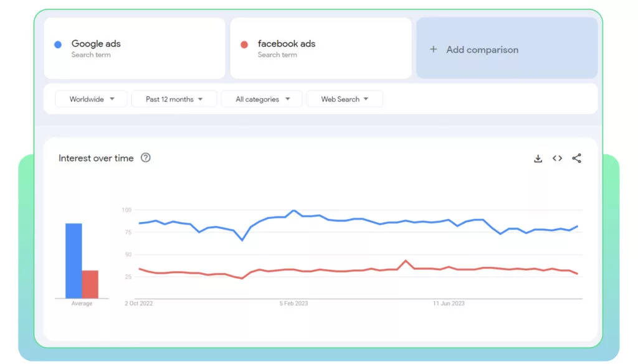The width and height of the screenshot is (638, 364).
Task: Click the 5 Feb 2023 axis label
Action: (294, 304)
